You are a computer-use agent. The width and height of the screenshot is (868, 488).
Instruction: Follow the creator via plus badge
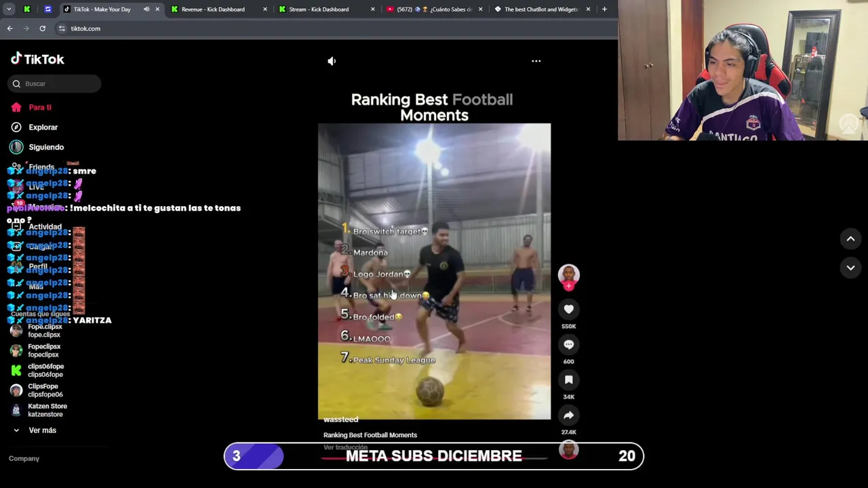pyautogui.click(x=568, y=287)
